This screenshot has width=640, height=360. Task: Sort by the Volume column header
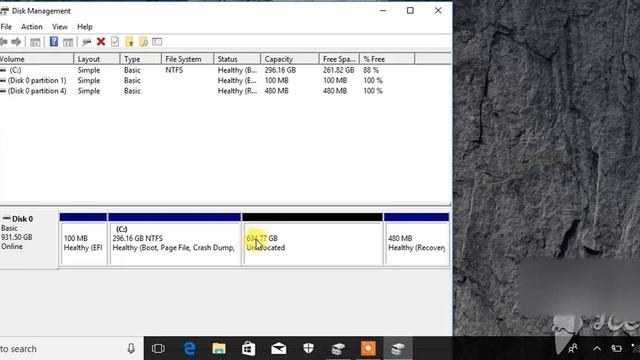(x=36, y=59)
